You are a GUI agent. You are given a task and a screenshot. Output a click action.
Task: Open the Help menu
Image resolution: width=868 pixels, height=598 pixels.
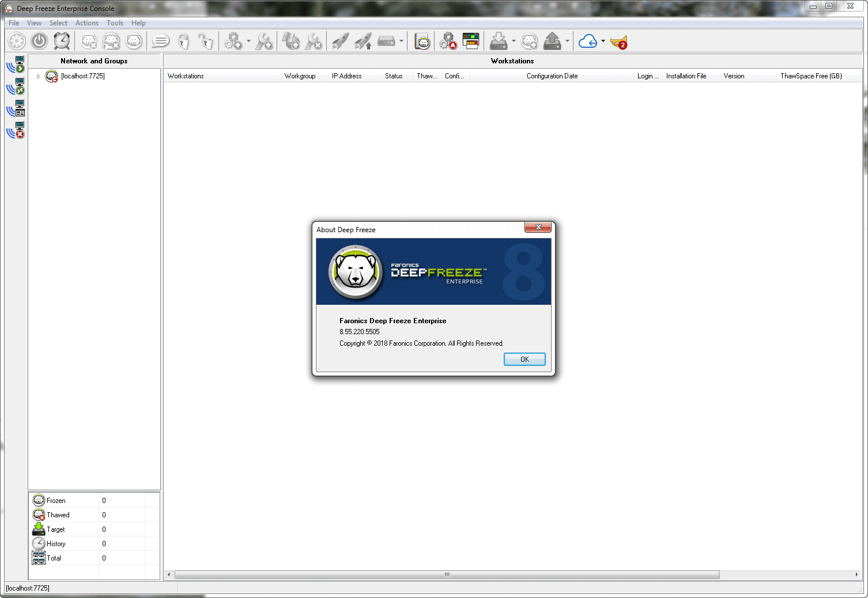tap(138, 23)
